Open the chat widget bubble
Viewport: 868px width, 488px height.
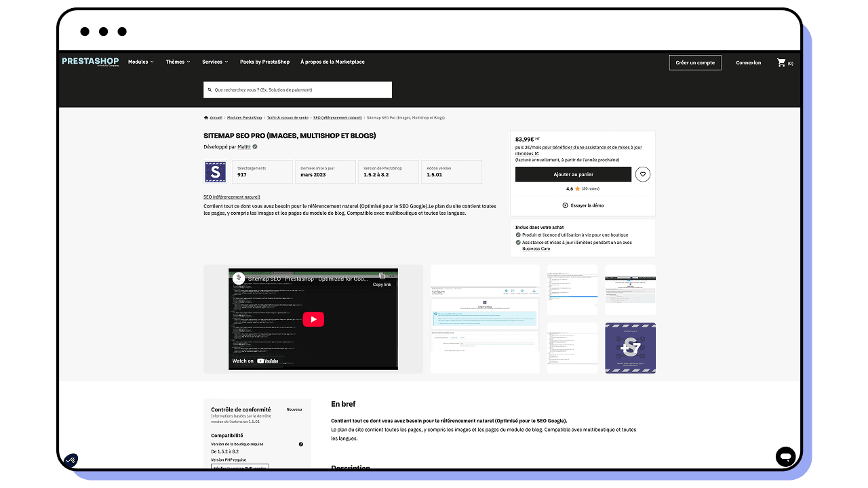pyautogui.click(x=785, y=456)
